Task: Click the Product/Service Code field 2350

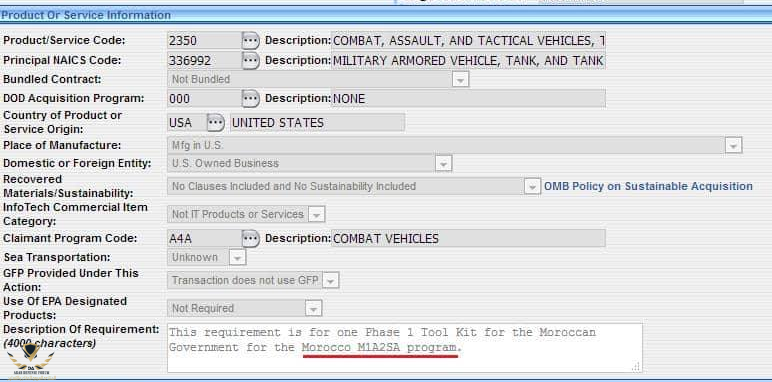Action: pyautogui.click(x=204, y=40)
